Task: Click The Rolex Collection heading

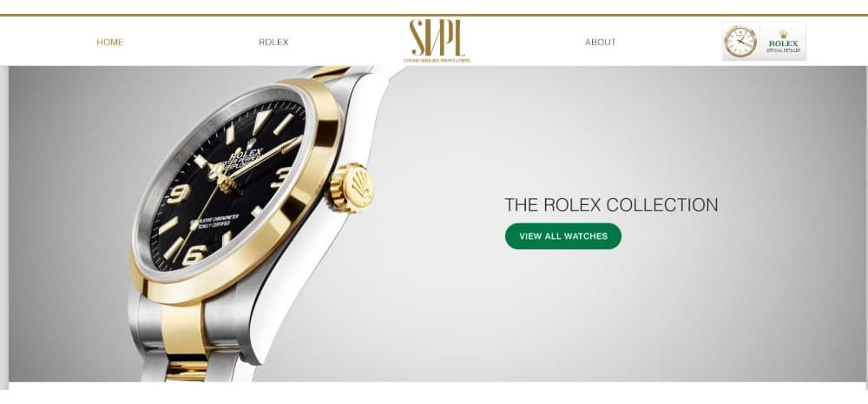Action: tap(611, 205)
